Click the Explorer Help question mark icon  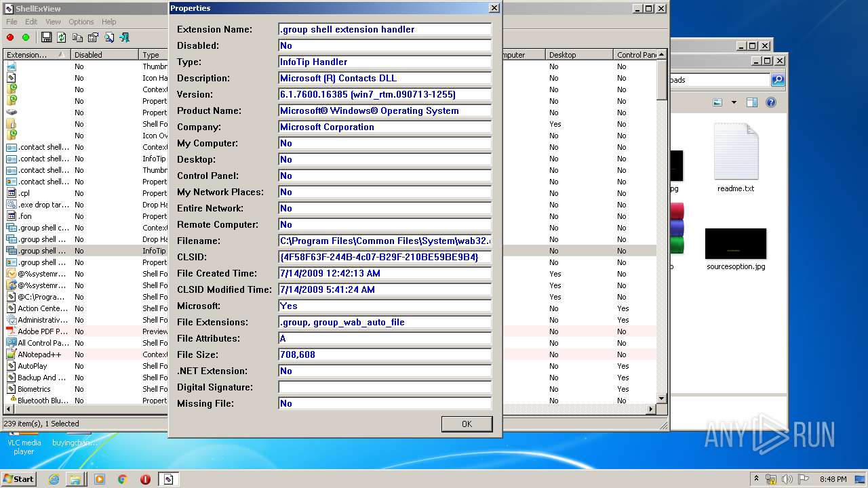[771, 103]
